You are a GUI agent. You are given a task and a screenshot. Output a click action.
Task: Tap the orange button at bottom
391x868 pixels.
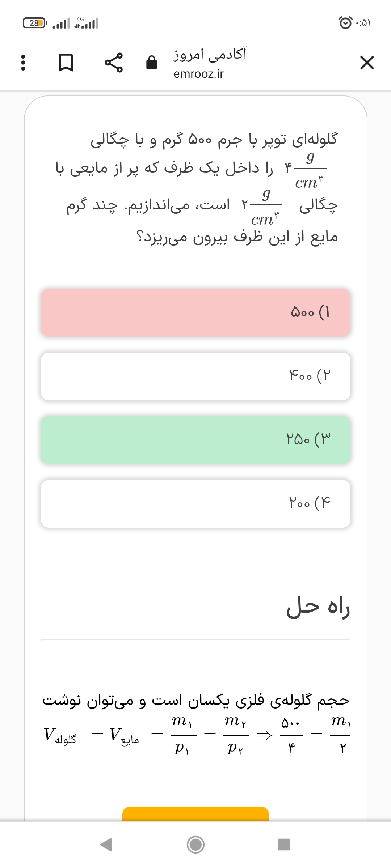coord(195,814)
